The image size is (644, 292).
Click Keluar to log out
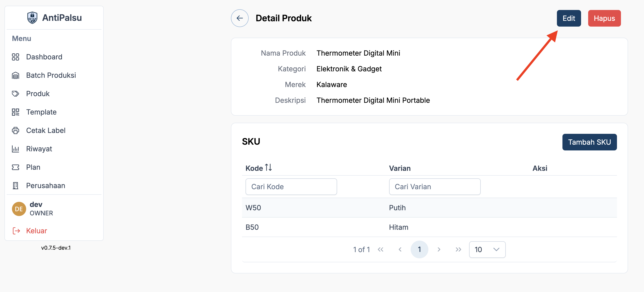click(x=37, y=230)
